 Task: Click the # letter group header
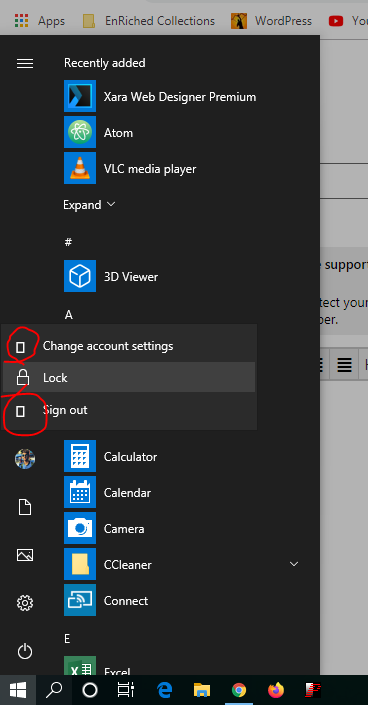[68, 242]
